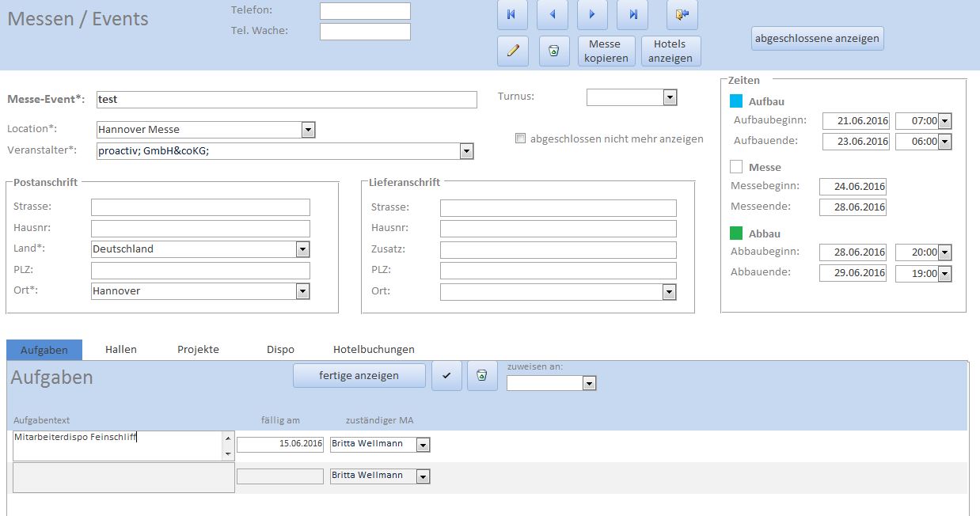Image resolution: width=980 pixels, height=516 pixels.
Task: Jump to the last record
Action: point(632,15)
